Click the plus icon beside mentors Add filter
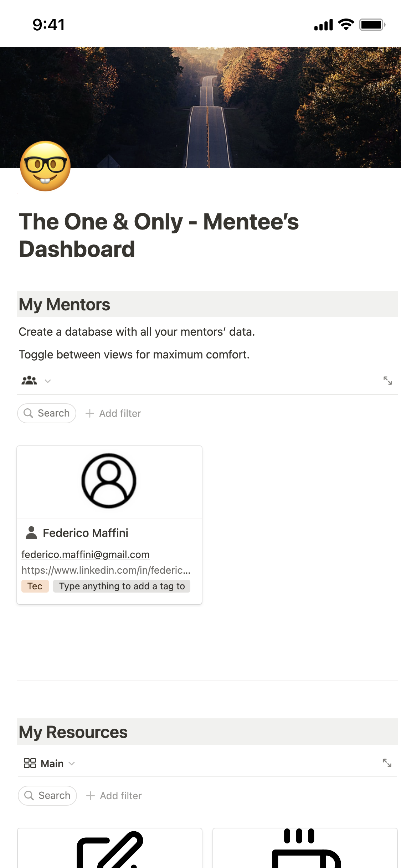The width and height of the screenshot is (401, 868). point(90,413)
